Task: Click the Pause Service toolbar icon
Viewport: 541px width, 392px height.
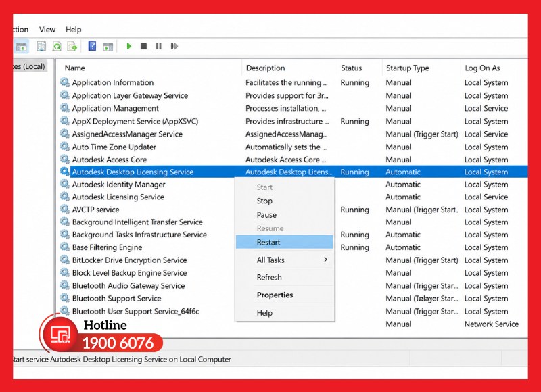Action: click(x=159, y=46)
